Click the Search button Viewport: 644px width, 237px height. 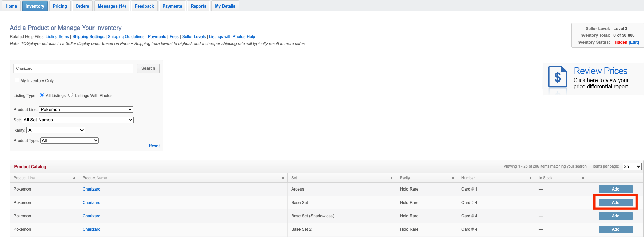point(148,68)
